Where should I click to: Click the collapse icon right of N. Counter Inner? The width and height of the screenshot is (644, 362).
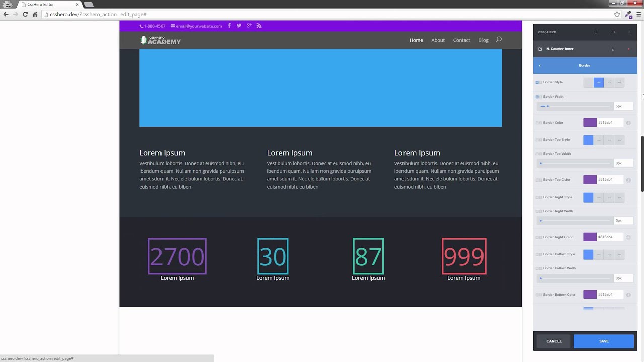point(612,49)
